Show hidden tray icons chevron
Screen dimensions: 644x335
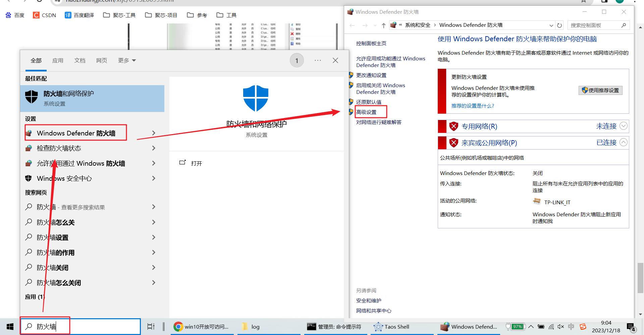pyautogui.click(x=531, y=327)
